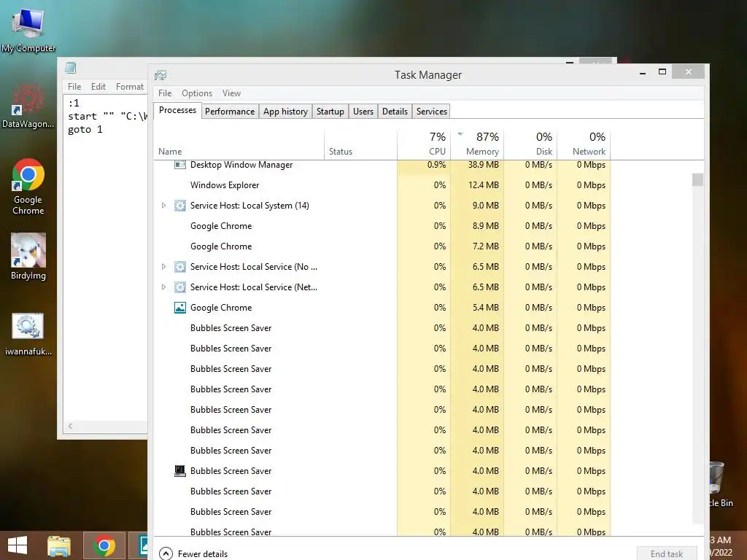Switch to the Services tab
The height and width of the screenshot is (560, 747).
click(432, 112)
